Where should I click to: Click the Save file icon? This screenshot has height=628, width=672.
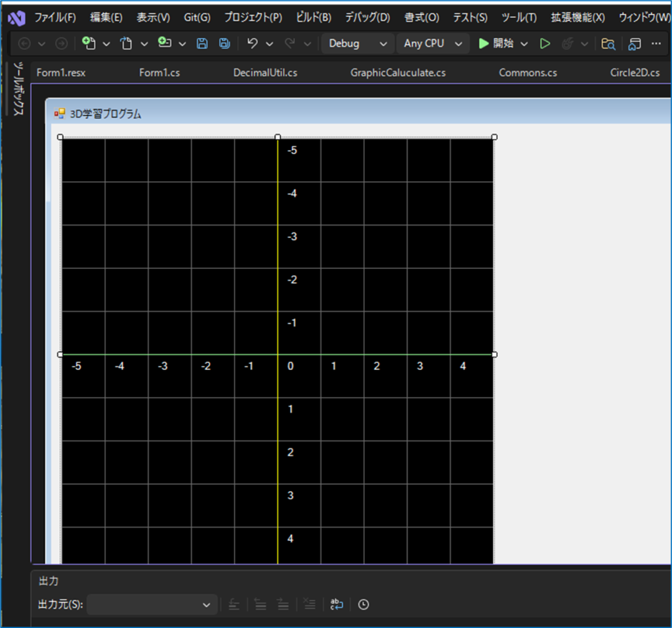[x=202, y=43]
